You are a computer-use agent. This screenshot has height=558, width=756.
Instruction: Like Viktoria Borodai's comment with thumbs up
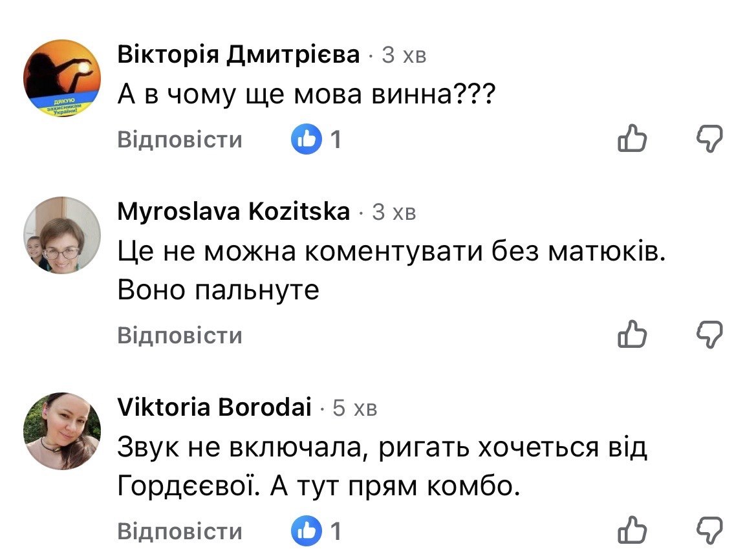coord(632,530)
